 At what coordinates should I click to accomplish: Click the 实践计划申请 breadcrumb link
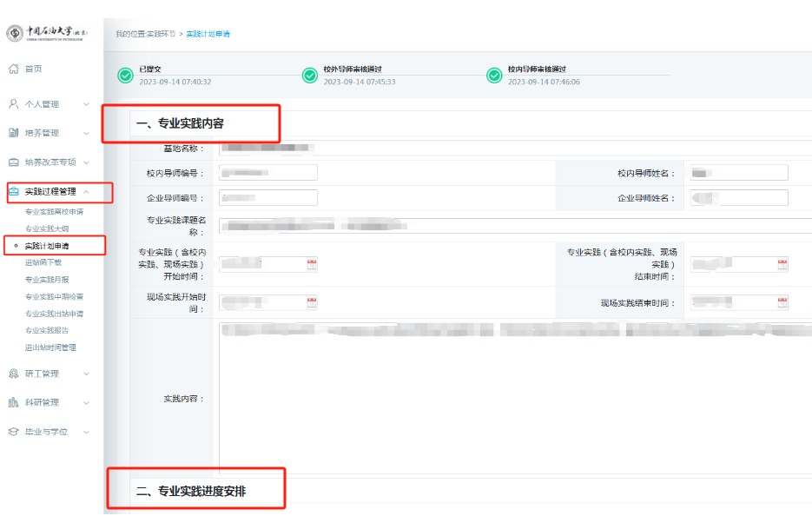click(208, 34)
